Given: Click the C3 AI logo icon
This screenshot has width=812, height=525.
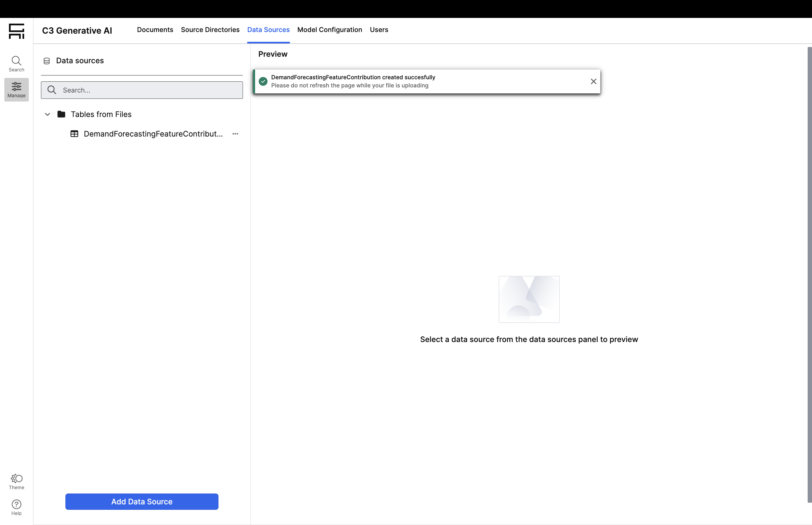Looking at the screenshot, I should (16, 31).
